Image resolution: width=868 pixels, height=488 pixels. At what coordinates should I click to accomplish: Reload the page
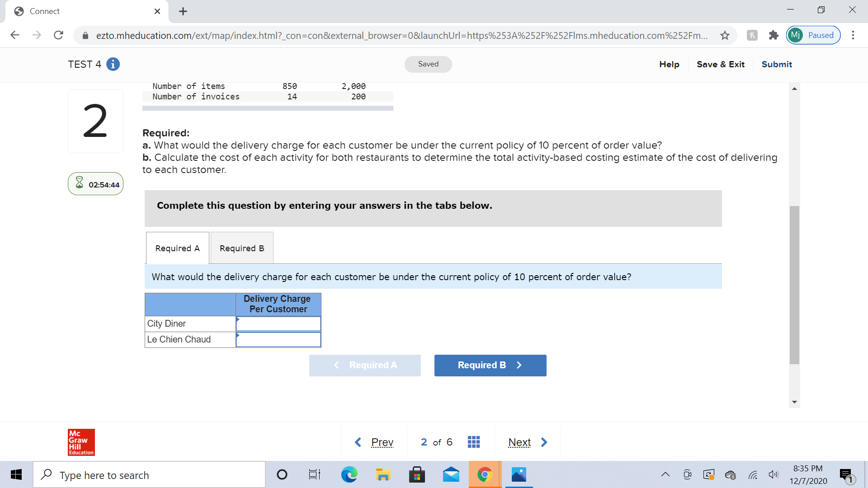click(x=58, y=35)
